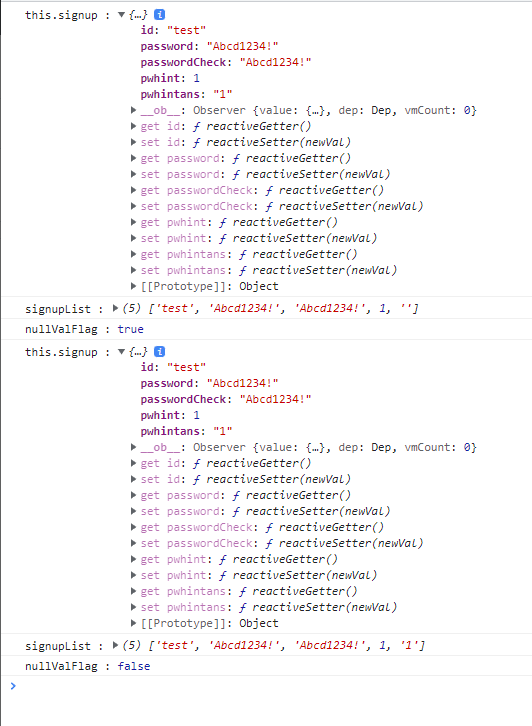
Task: Expand 'set password' reactiveSetter in the first log
Action: [x=133, y=174]
